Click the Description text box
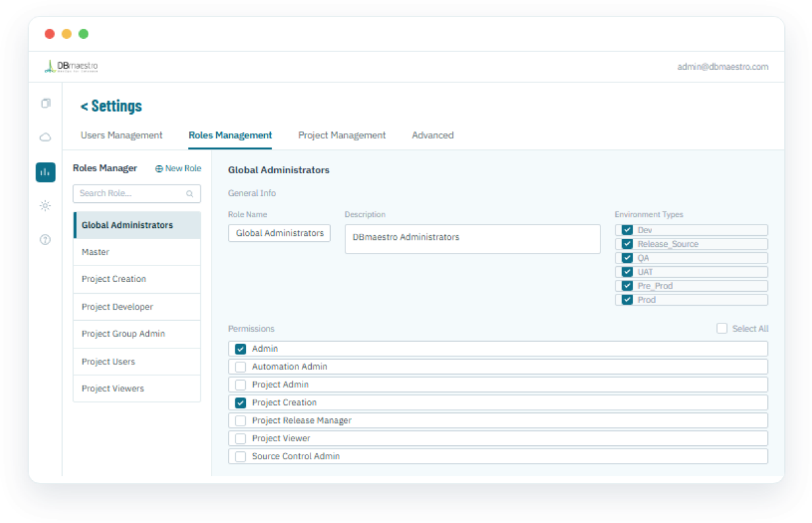This screenshot has height=523, width=812. click(473, 239)
